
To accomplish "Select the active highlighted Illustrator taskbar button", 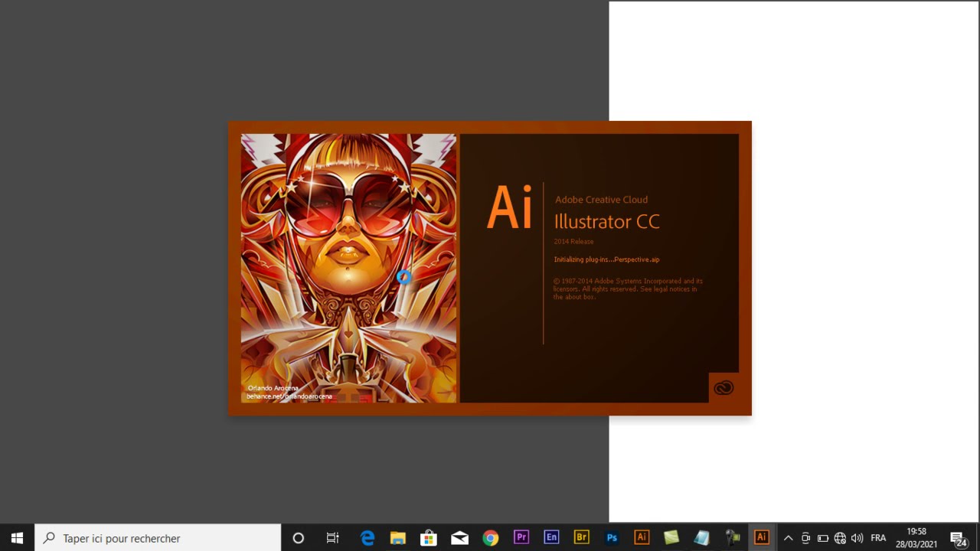I will (762, 538).
